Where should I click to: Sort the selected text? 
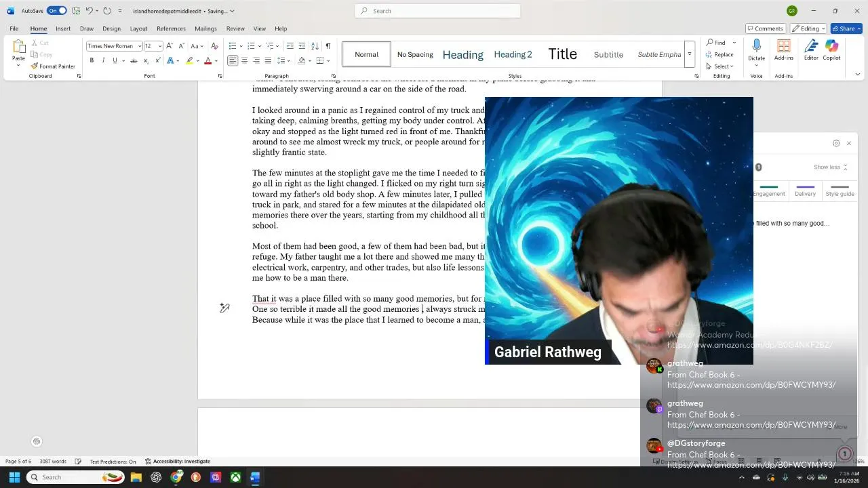[x=315, y=46]
